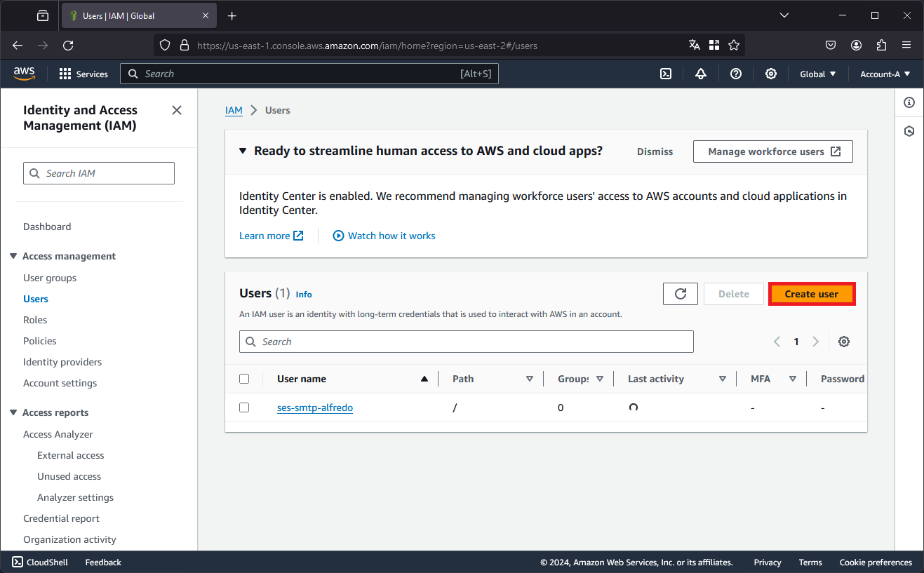The height and width of the screenshot is (573, 924).
Task: Open a new browser tab
Action: tap(232, 15)
